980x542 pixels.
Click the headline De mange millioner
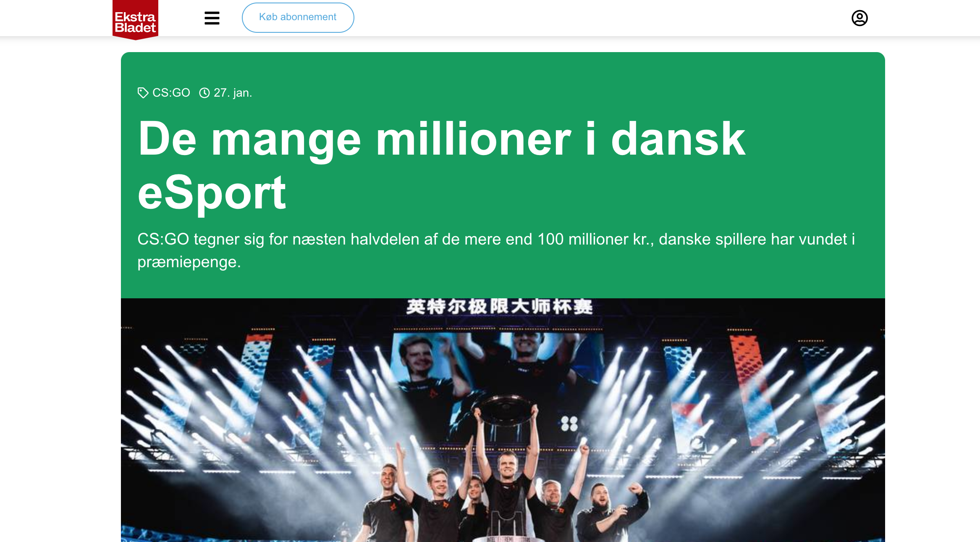point(442,166)
